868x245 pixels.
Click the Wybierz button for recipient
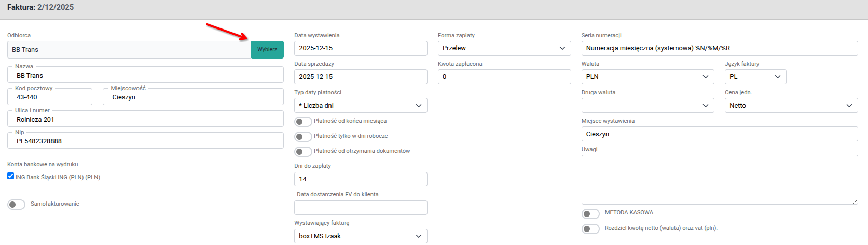[x=267, y=50]
